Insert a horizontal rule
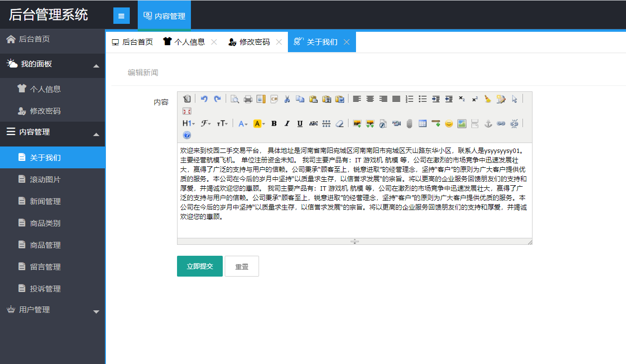 pos(436,124)
